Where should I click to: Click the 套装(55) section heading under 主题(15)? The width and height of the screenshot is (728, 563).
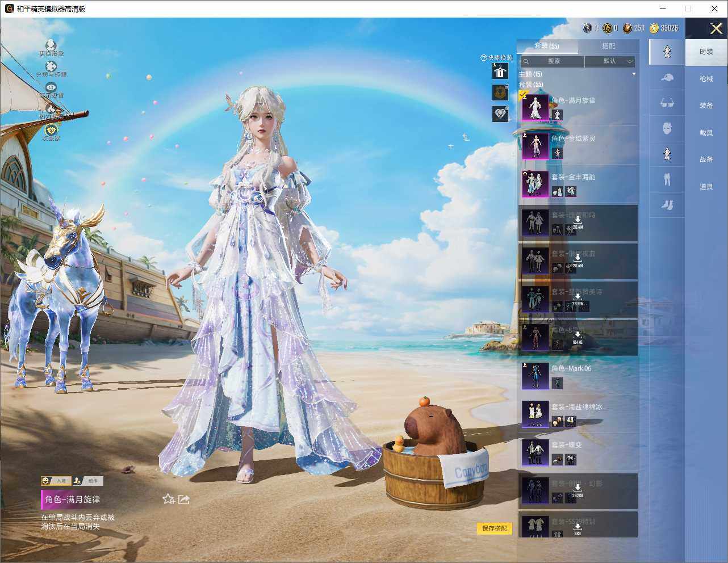[x=530, y=85]
